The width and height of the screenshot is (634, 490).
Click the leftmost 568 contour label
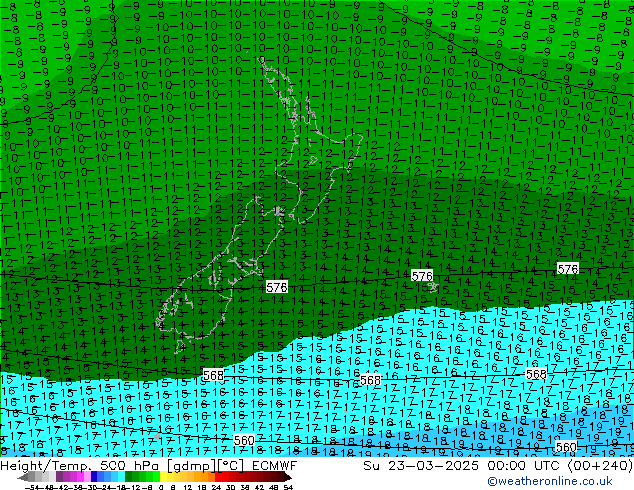tap(213, 375)
